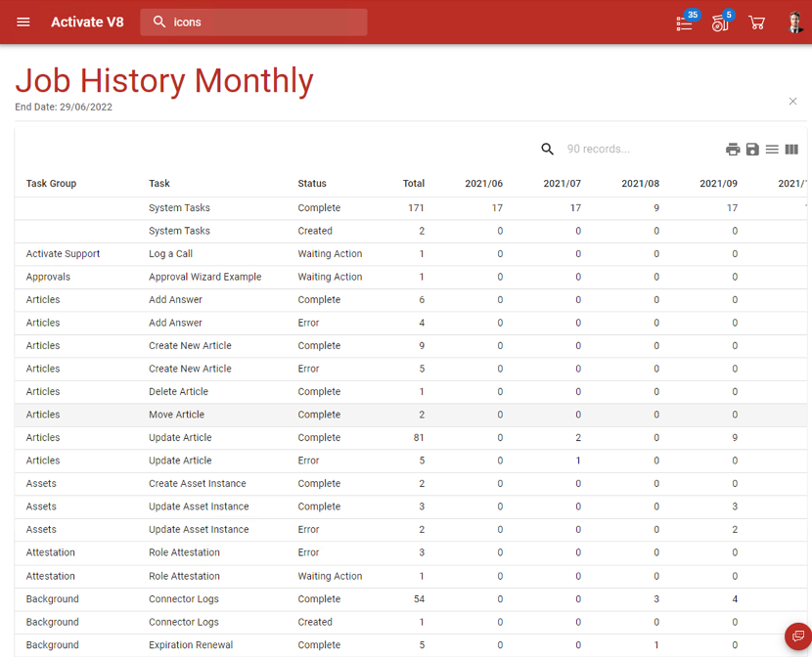
Task: Sort by Total column header
Action: [x=414, y=184]
